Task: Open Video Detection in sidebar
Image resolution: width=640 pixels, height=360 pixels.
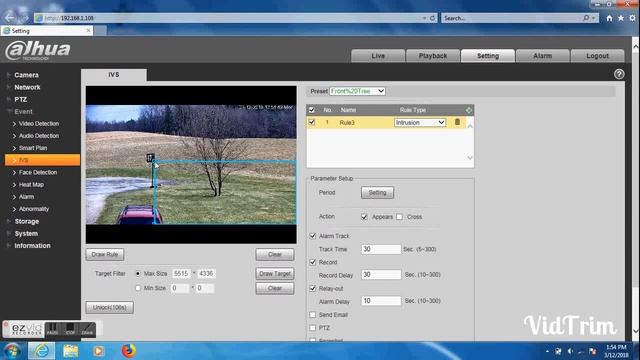Action: click(39, 124)
